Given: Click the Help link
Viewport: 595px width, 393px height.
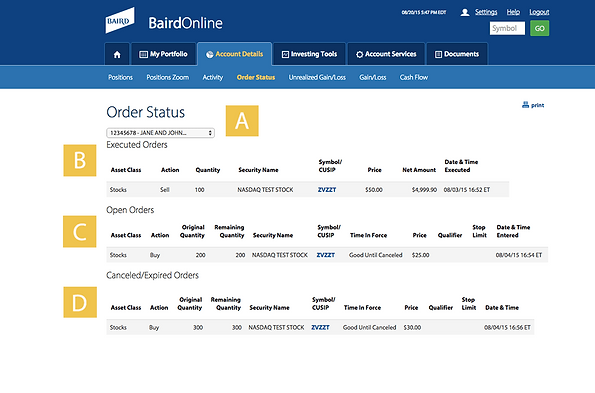Looking at the screenshot, I should (x=513, y=12).
